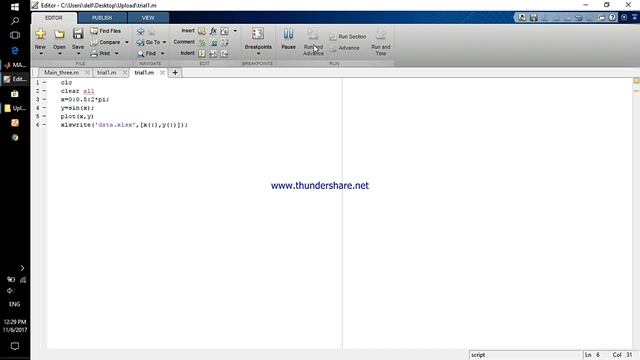
Task: Toggle breakpoint dash on line 4
Action: pos(44,108)
